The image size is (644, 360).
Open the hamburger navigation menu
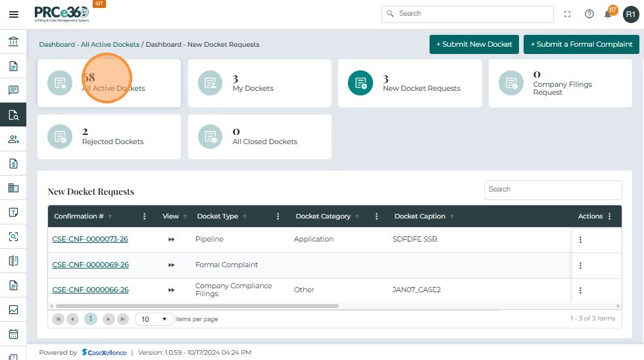point(13,14)
